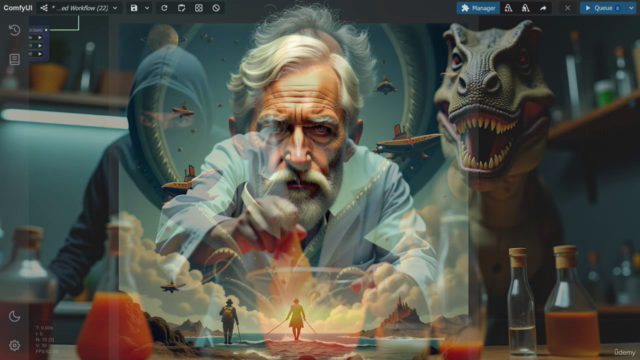The width and height of the screenshot is (640, 360).
Task: Click the ComfyUI logo text
Action: click(18, 8)
